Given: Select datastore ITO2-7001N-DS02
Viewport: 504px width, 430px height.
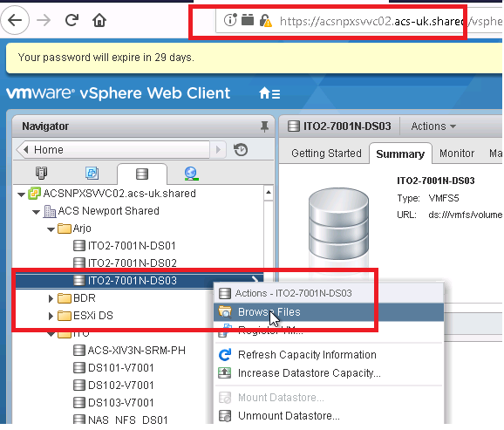Looking at the screenshot, I should [133, 263].
